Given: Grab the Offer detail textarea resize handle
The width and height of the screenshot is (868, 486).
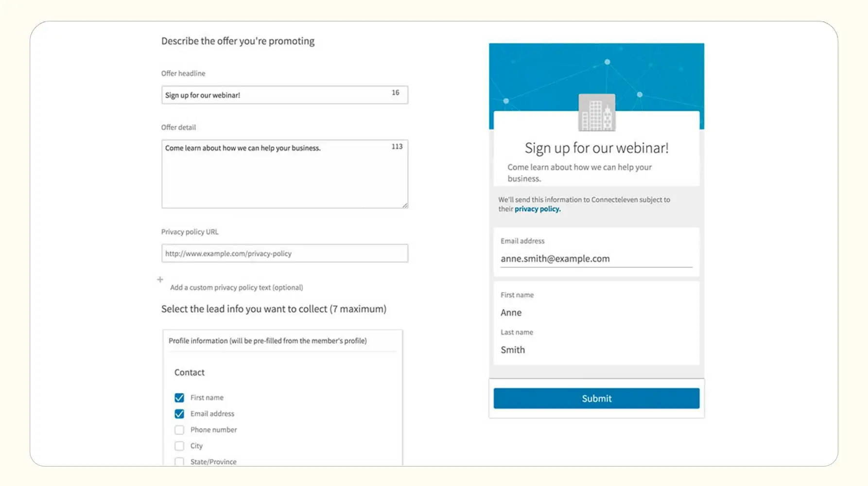Looking at the screenshot, I should tap(405, 205).
